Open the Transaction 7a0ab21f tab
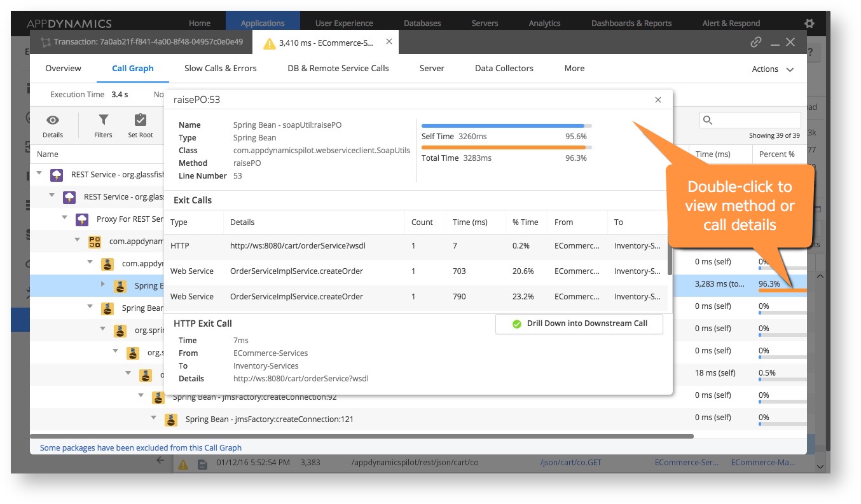This screenshot has width=861, height=504. 141,43
